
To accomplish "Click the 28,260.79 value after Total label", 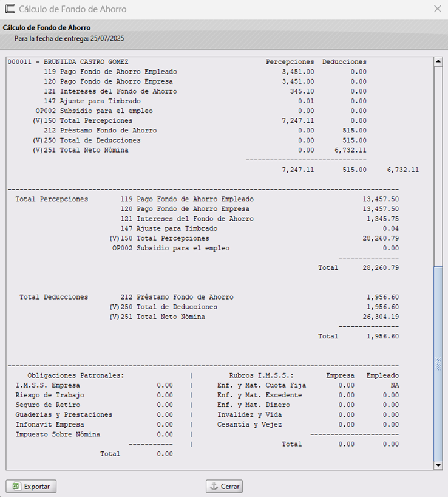I will 381,268.
